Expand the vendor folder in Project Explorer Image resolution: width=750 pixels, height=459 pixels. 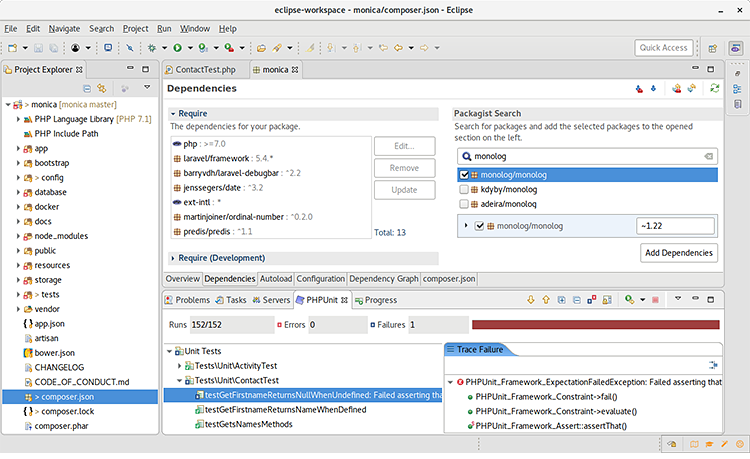[x=18, y=310]
